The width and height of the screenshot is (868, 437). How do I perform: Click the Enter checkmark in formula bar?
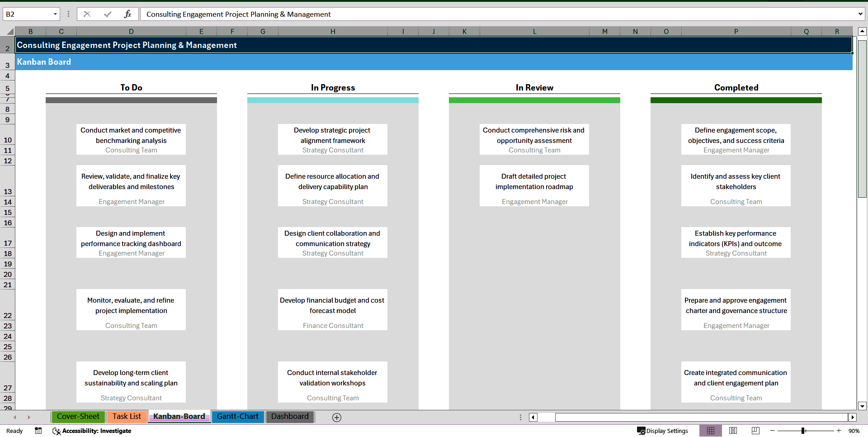pyautogui.click(x=107, y=14)
